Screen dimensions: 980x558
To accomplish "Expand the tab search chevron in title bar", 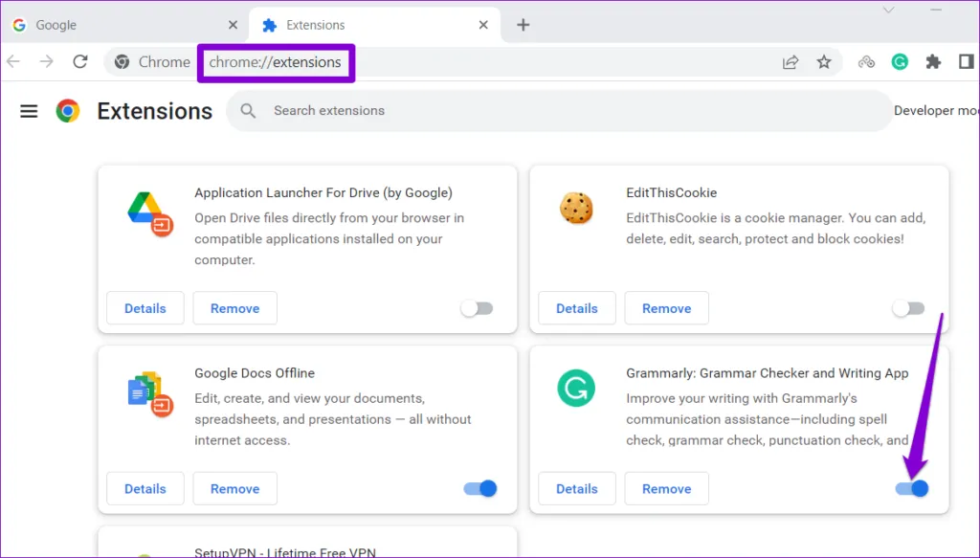I will pos(889,10).
